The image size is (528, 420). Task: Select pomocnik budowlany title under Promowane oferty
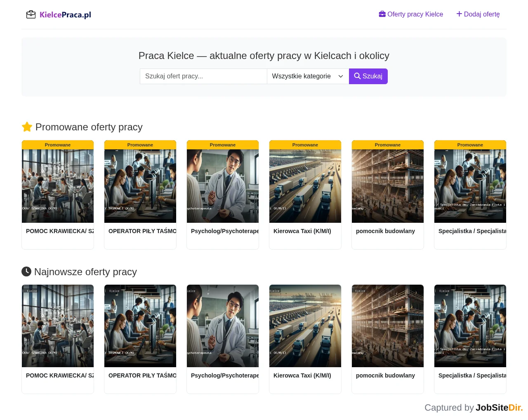385,231
